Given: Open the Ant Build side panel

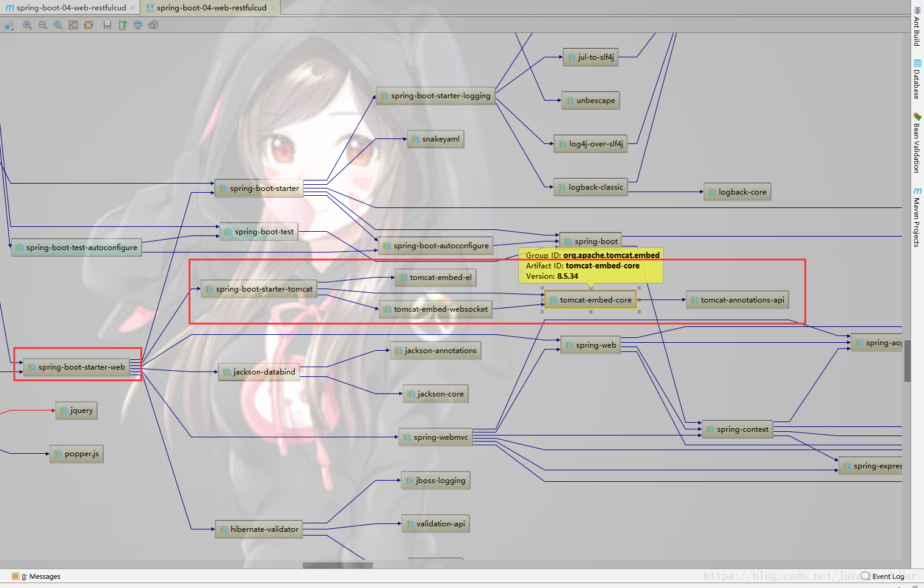Looking at the screenshot, I should coord(917,26).
